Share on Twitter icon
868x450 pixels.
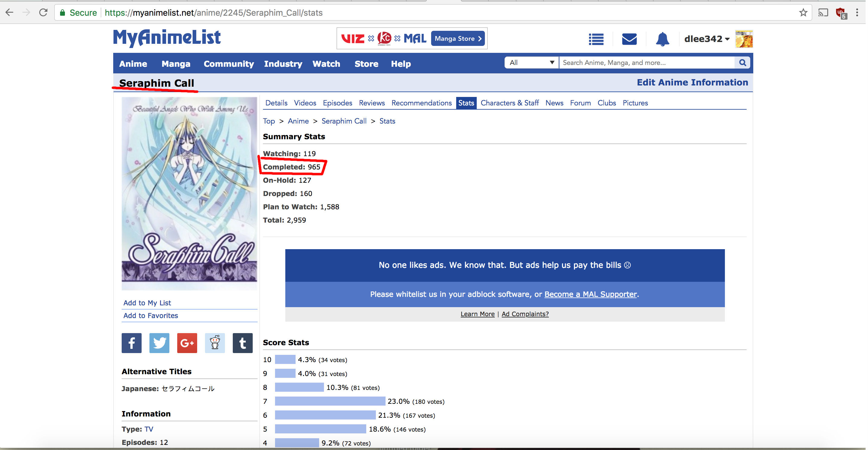point(160,343)
